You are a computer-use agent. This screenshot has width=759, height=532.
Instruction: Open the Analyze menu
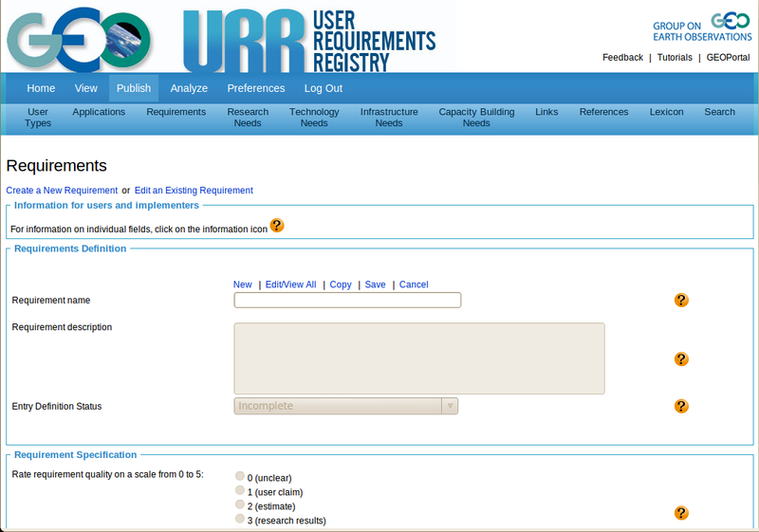189,88
